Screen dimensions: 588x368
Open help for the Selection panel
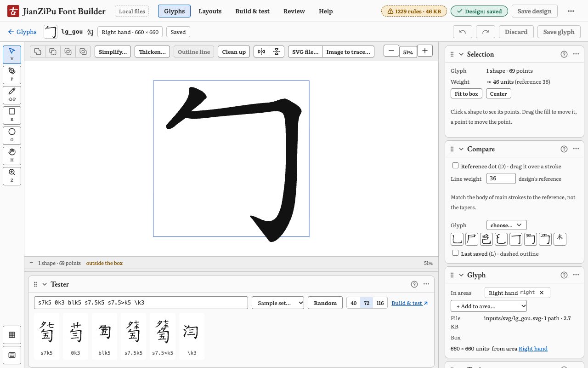click(x=564, y=54)
